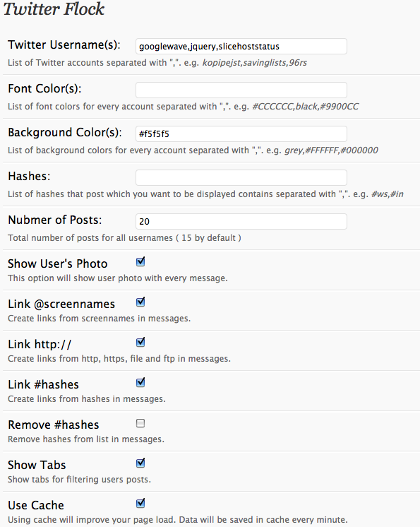Click the Show User's Photo label

point(57,263)
